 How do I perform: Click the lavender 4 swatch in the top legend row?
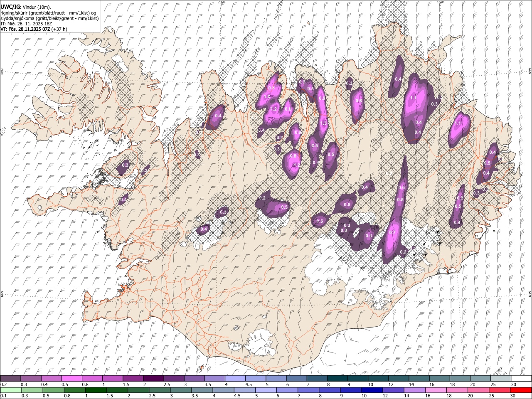click(x=235, y=378)
